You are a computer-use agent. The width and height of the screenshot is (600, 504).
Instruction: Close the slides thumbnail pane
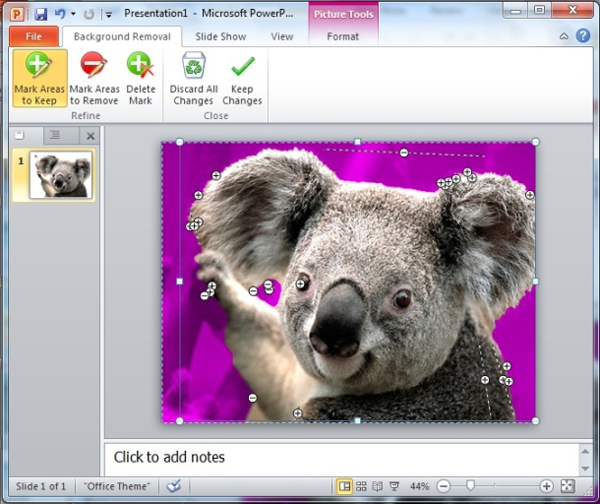click(90, 136)
